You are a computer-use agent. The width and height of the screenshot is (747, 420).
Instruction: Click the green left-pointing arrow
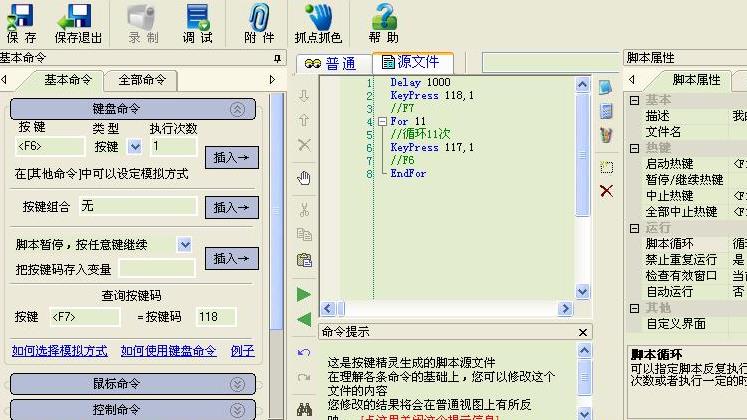(x=303, y=319)
